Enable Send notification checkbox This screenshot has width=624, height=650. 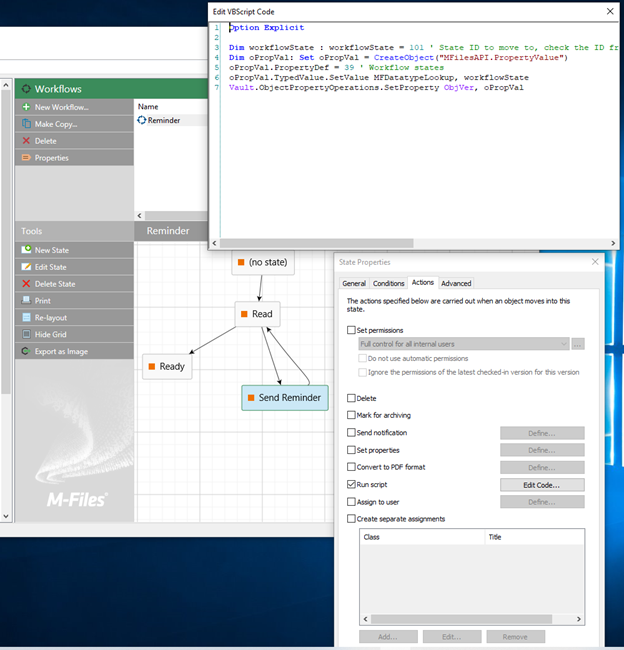point(351,432)
